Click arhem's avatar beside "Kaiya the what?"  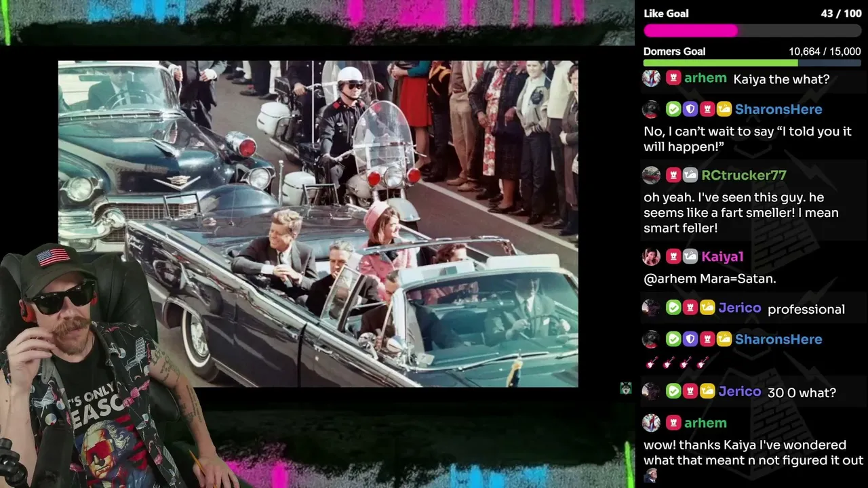(651, 78)
